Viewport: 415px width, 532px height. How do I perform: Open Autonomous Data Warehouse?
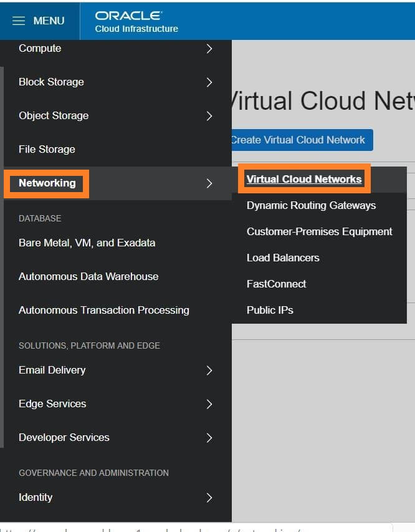88,276
